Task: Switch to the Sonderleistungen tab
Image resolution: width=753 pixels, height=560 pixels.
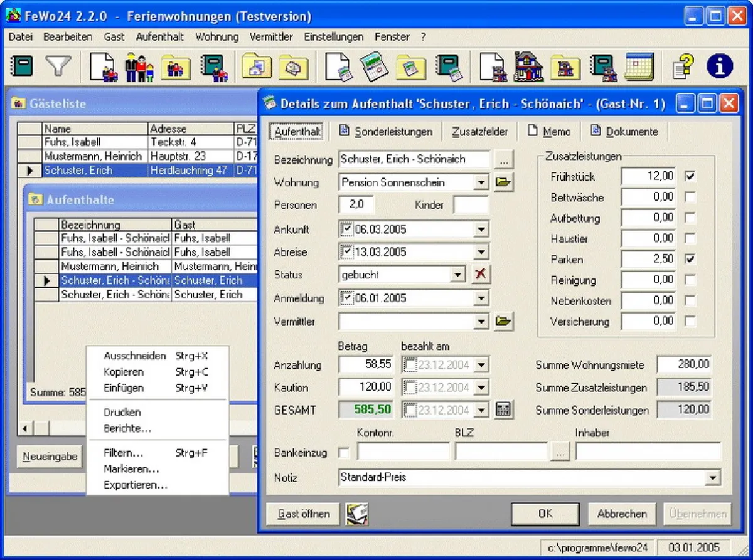Action: [387, 132]
